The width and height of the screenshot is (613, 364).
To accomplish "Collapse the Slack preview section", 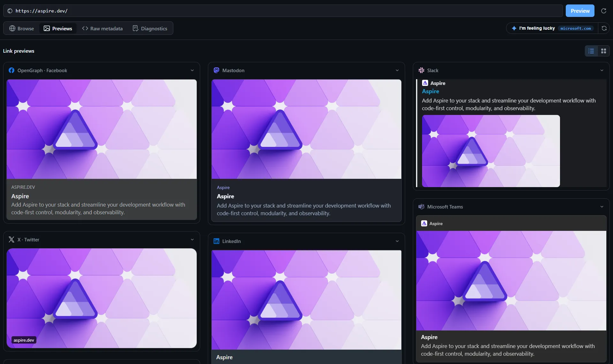I will (x=602, y=70).
